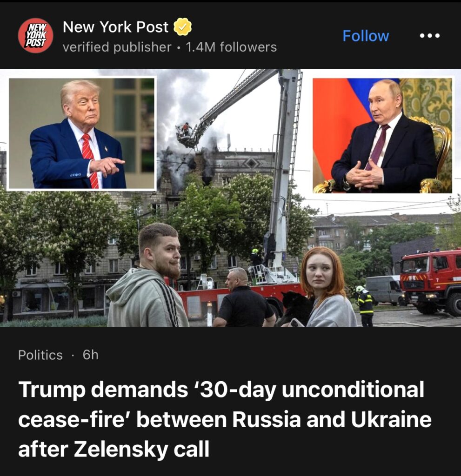461x476 pixels.
Task: Open the New York Post circular logo avatar
Action: tap(35, 35)
